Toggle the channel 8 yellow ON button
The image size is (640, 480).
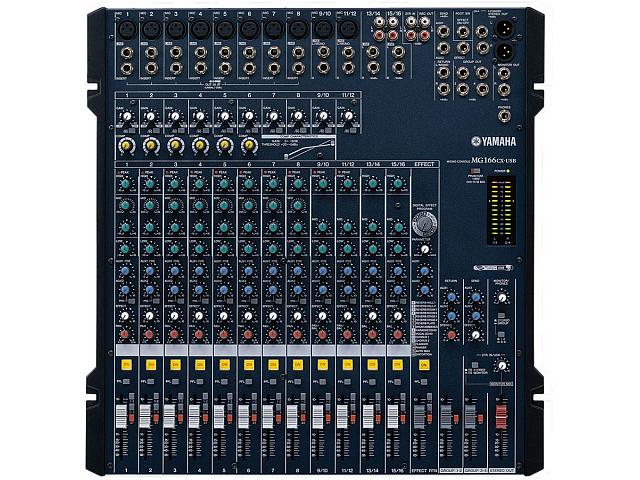[297, 365]
